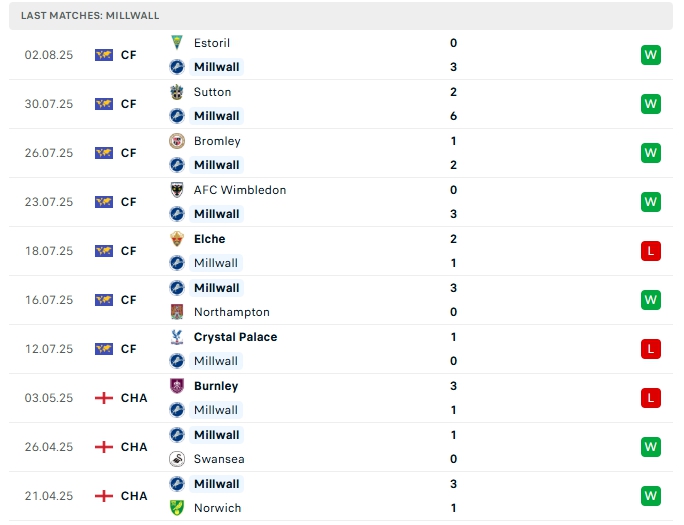This screenshot has height=525, width=684.
Task: Click the red L badge for Elche match
Action: [651, 251]
